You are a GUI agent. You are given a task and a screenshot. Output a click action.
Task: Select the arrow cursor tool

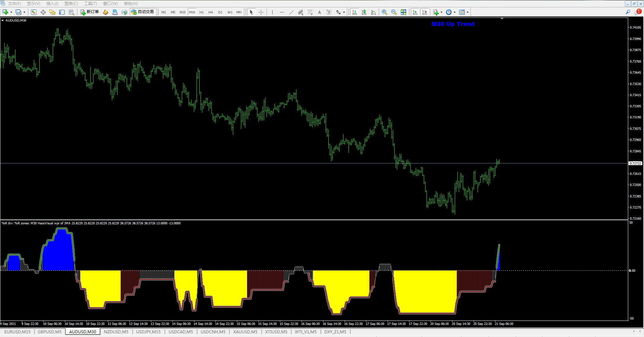(251, 12)
